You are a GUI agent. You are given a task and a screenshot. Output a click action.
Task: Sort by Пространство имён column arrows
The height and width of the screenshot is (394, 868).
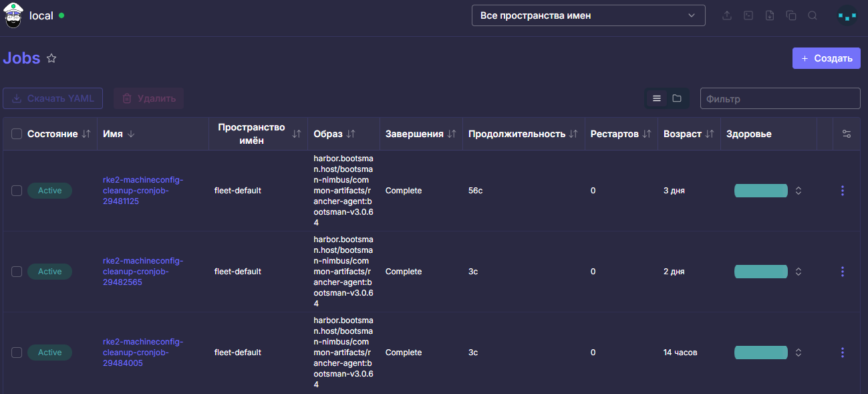pos(297,134)
